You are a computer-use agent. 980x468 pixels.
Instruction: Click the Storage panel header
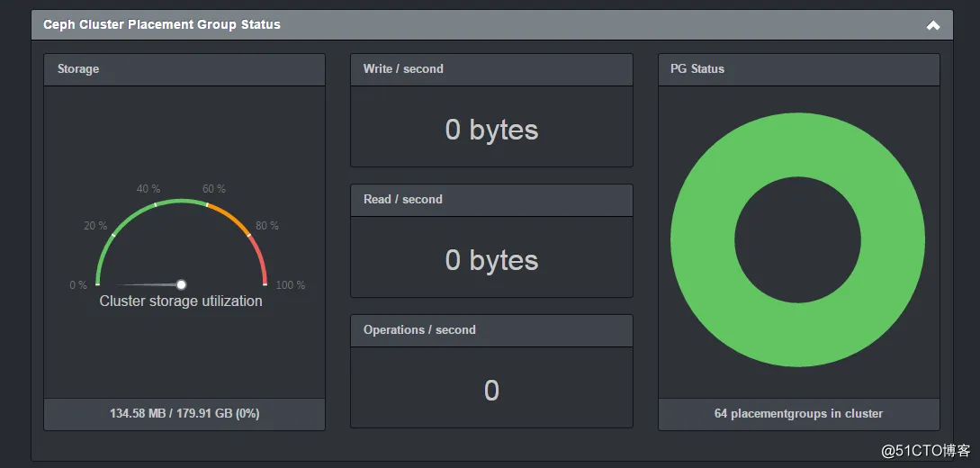tap(184, 69)
